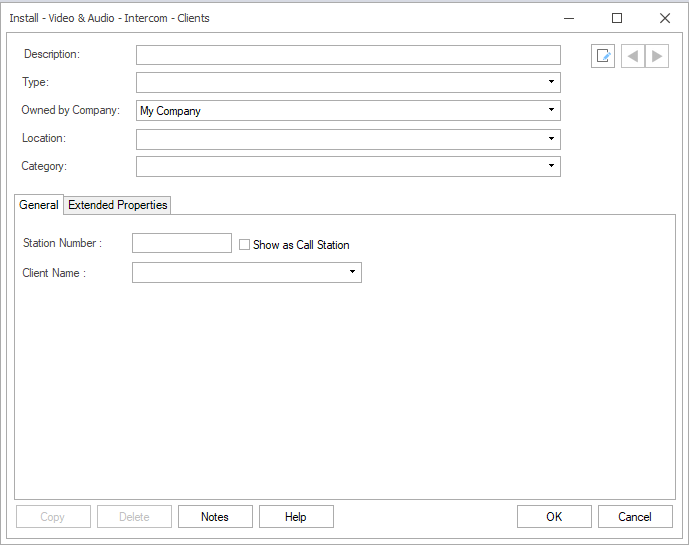Switch to the Extended Properties tab

click(118, 205)
